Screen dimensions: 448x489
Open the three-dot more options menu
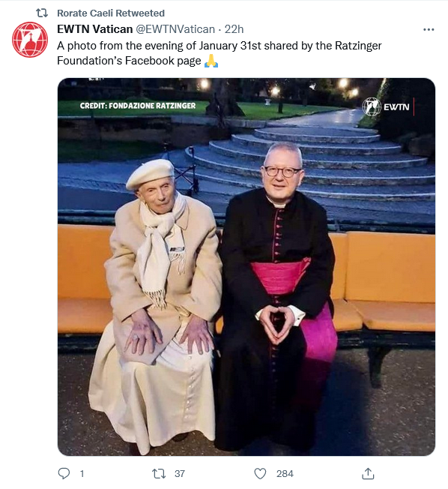pyautogui.click(x=429, y=30)
